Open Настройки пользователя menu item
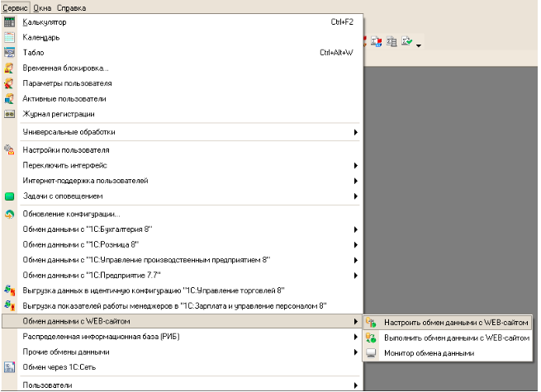This screenshot has height=392, width=541. point(183,150)
